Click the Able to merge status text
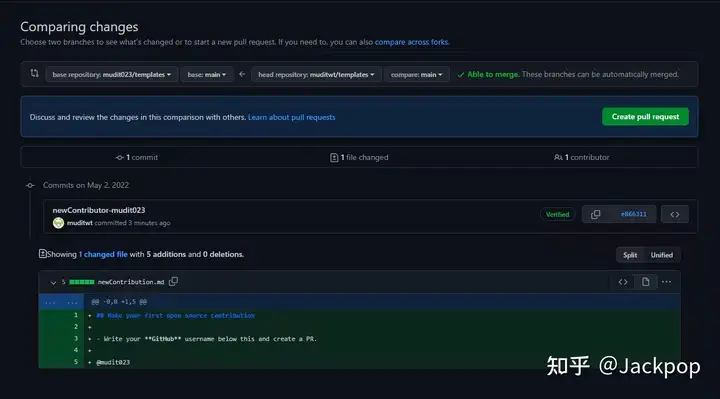Image resolution: width=720 pixels, height=399 pixels. tap(493, 74)
